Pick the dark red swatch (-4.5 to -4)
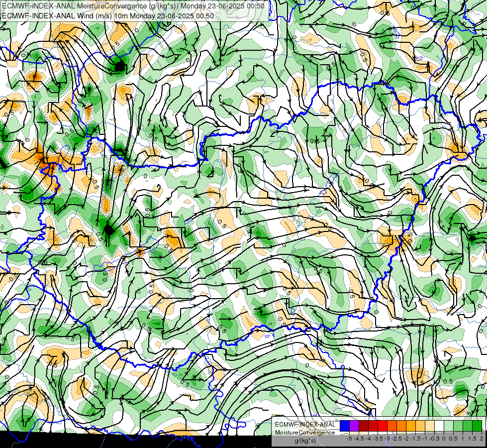Image resolution: width=487 pixels, height=448 pixels. point(364,426)
